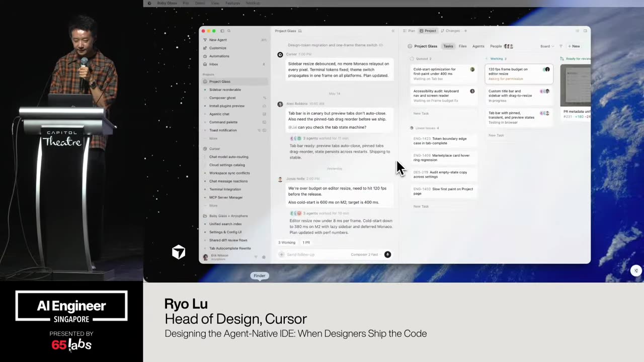Switch to the Changes tab
This screenshot has height=362, width=644.
click(450, 31)
